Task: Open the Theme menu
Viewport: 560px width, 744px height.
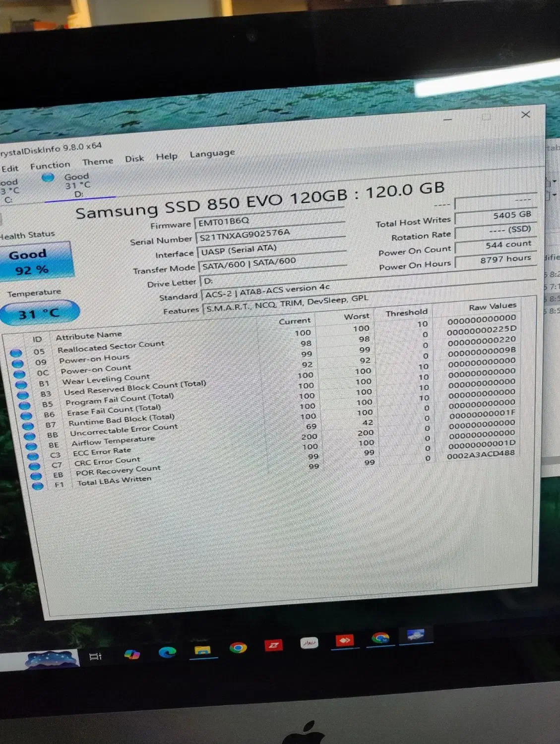Action: (97, 161)
